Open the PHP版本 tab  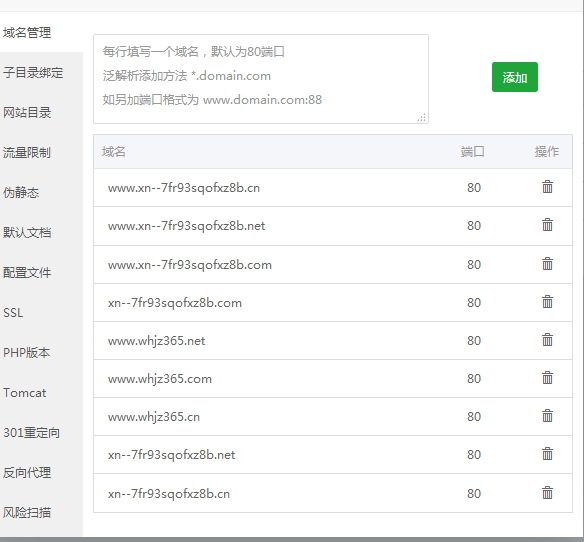point(26,352)
